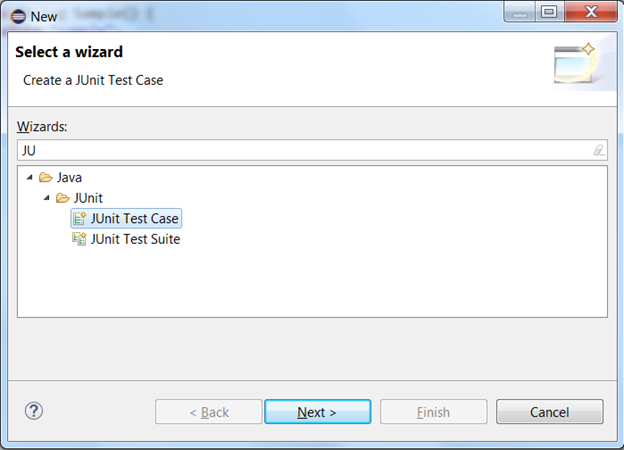Select JUnit Test Case entry

(135, 218)
